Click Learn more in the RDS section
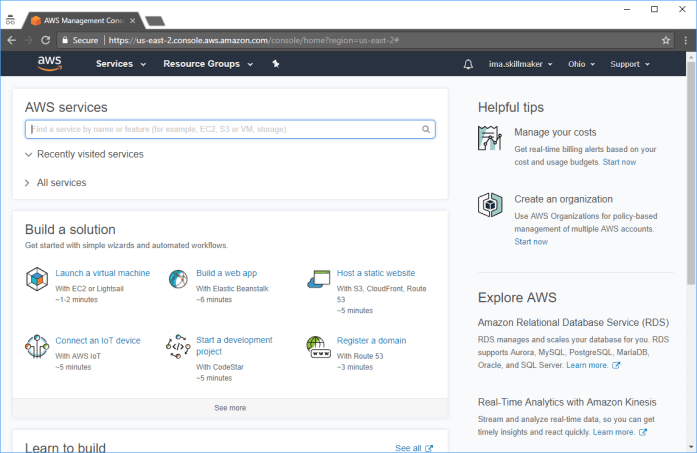The height and width of the screenshot is (453, 697). [x=587, y=365]
